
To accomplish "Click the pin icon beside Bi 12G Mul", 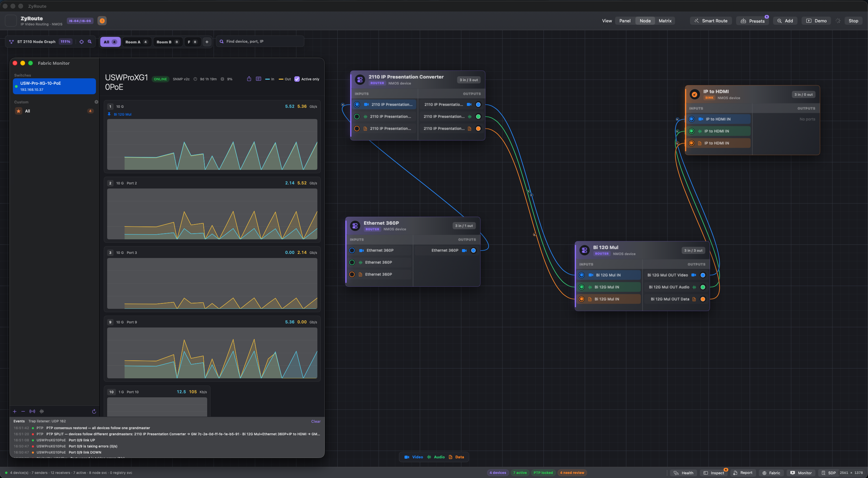I will 109,114.
